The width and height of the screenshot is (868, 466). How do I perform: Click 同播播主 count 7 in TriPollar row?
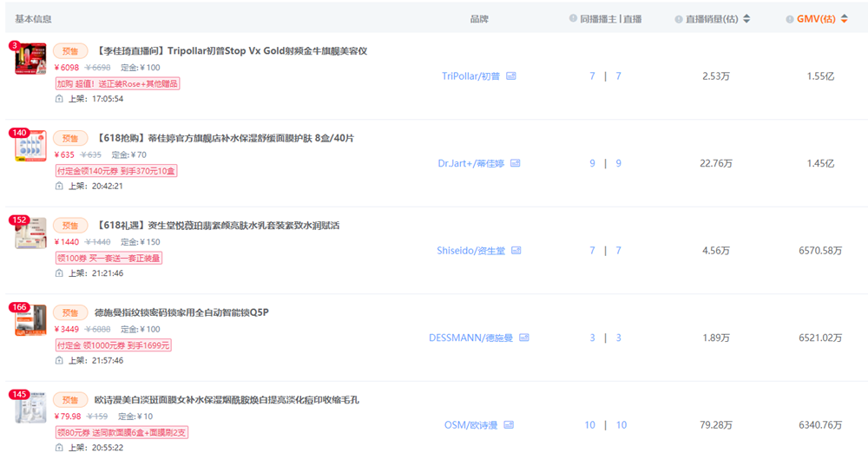tap(592, 75)
